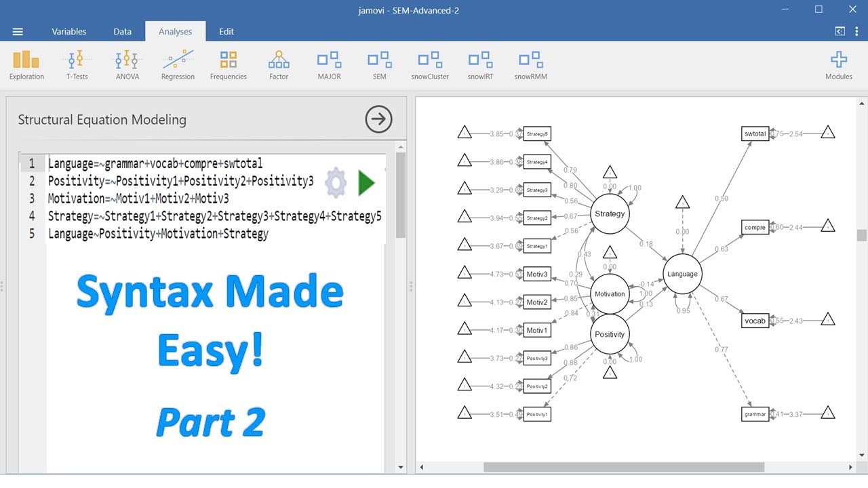
Task: Click syntax line 1 Language definition
Action: click(155, 163)
